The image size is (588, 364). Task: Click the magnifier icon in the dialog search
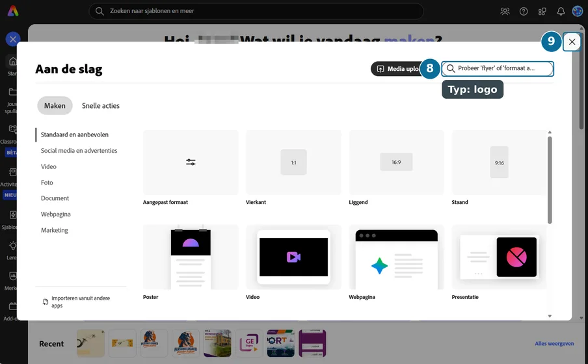coord(451,69)
